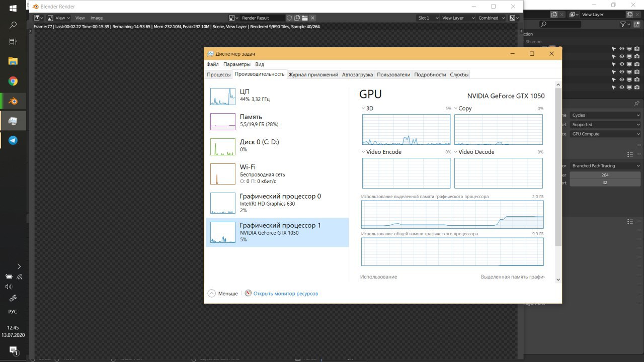Open Blender from taskbar
Screen dimensions: 644x362
[x=13, y=101]
